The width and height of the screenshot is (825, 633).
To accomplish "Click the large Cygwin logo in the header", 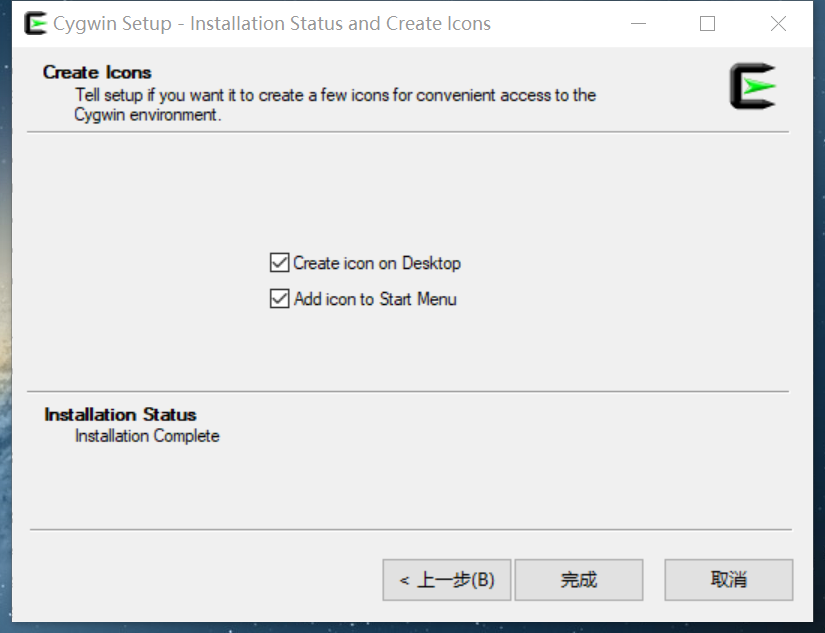I will click(x=752, y=86).
